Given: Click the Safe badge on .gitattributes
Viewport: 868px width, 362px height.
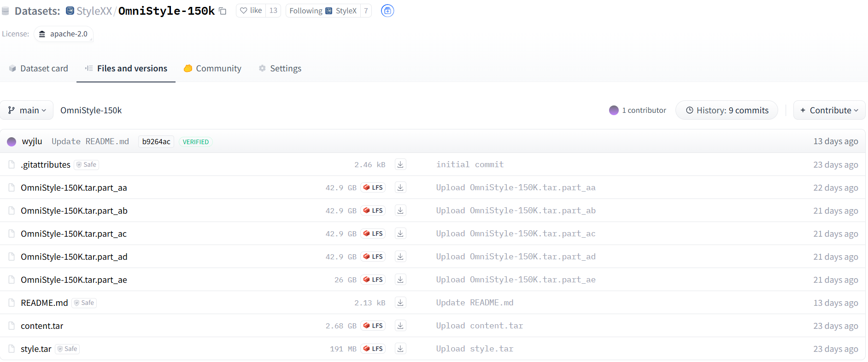Looking at the screenshot, I should 87,165.
